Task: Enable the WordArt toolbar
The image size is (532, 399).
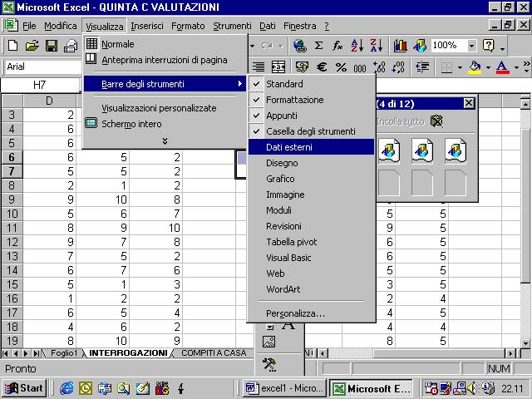Action: (x=311, y=289)
